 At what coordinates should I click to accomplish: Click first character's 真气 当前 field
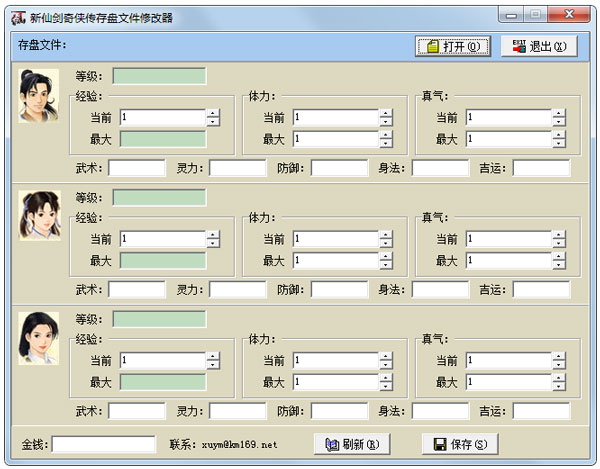[509, 117]
